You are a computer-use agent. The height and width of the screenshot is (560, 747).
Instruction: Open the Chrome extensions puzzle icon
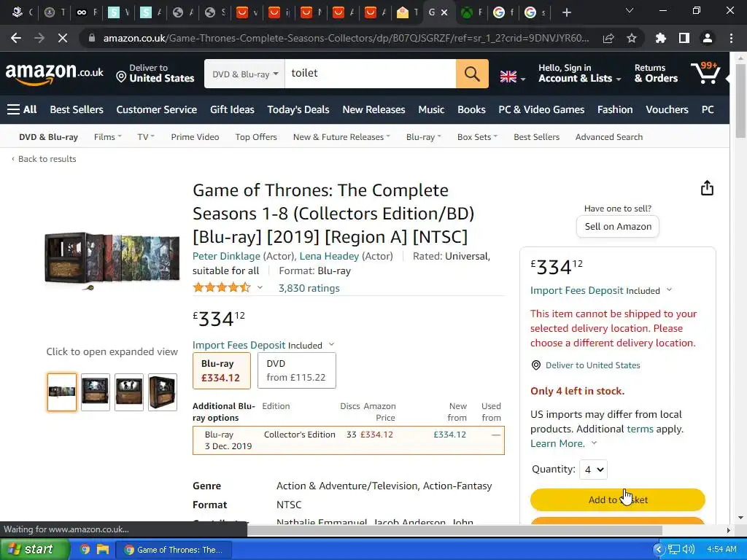click(661, 38)
